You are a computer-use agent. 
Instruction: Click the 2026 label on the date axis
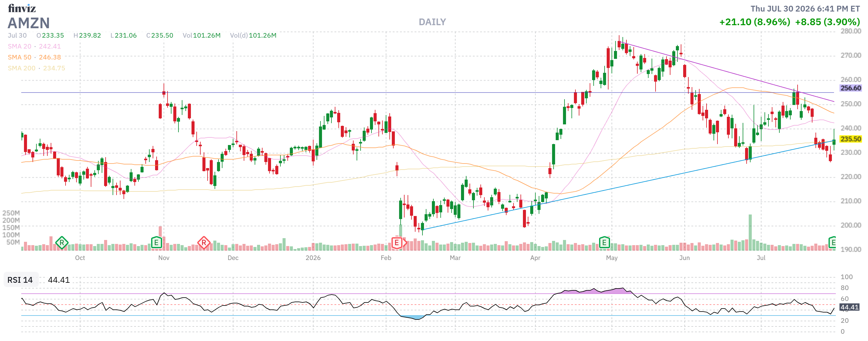click(313, 258)
